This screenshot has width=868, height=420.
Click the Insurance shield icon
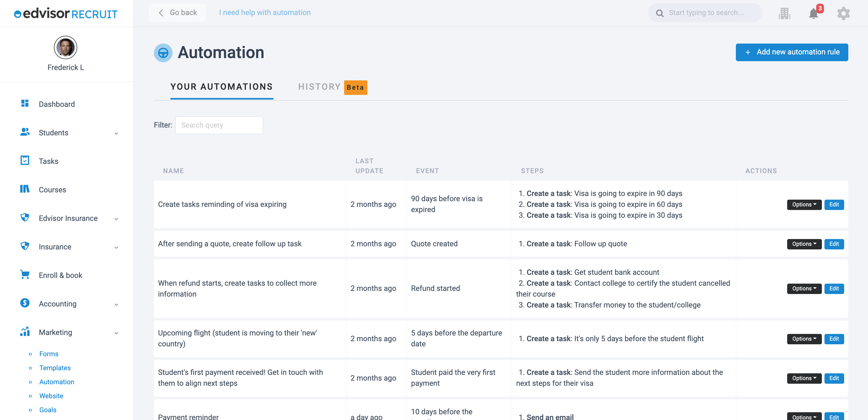pyautogui.click(x=25, y=246)
